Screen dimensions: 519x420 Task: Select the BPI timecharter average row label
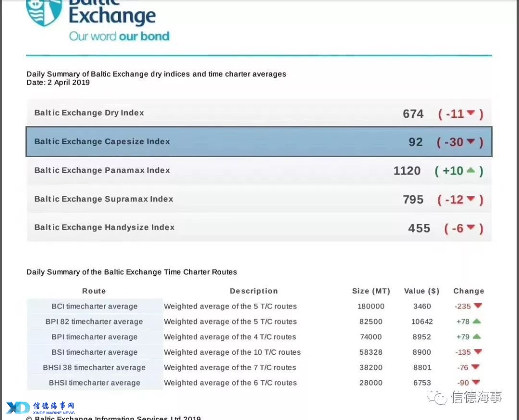click(94, 336)
